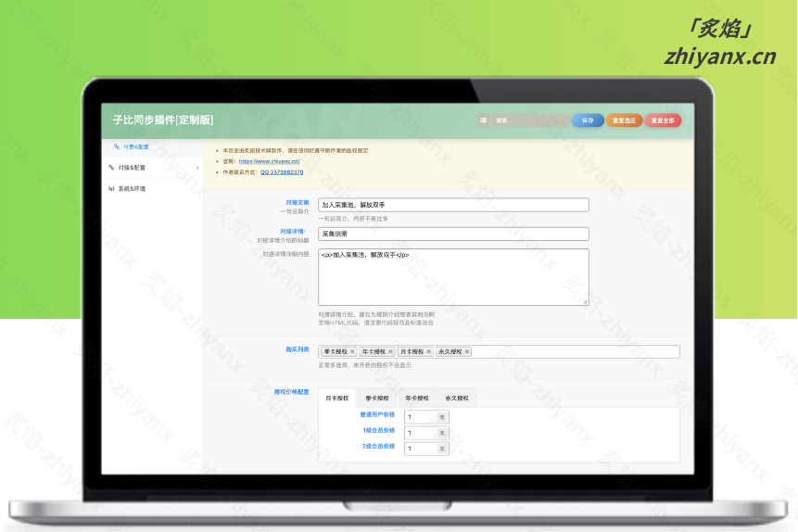The width and height of the screenshot is (798, 532).
Task: Click the author QQ contact link
Action: pyautogui.click(x=281, y=172)
